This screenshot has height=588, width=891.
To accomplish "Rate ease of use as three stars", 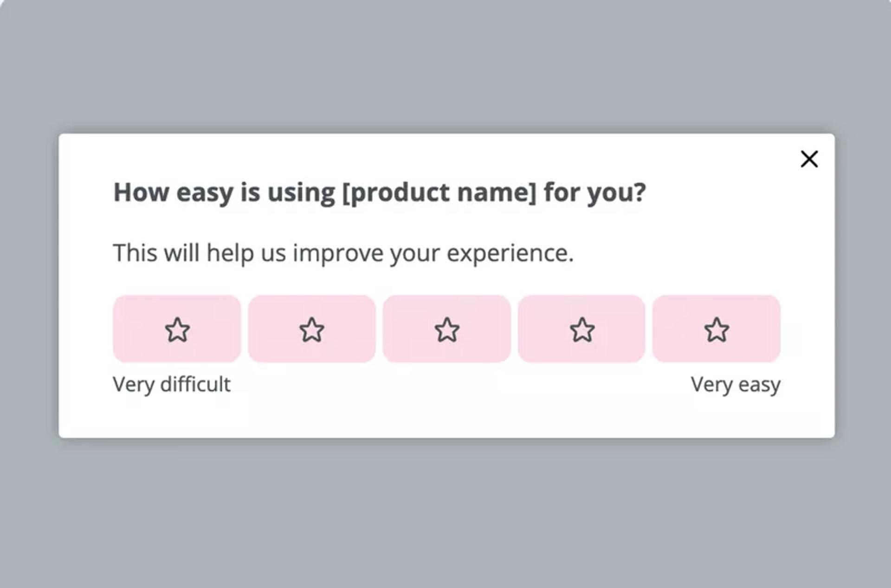I will 447,330.
